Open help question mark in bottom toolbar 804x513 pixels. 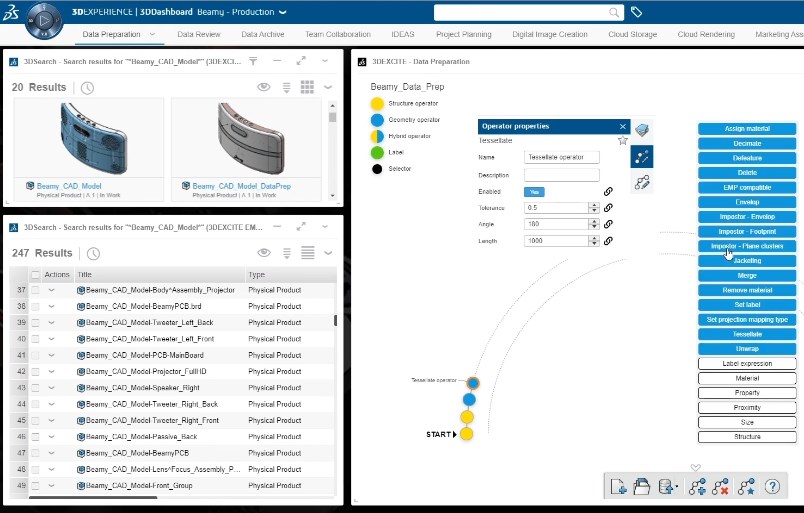772,486
